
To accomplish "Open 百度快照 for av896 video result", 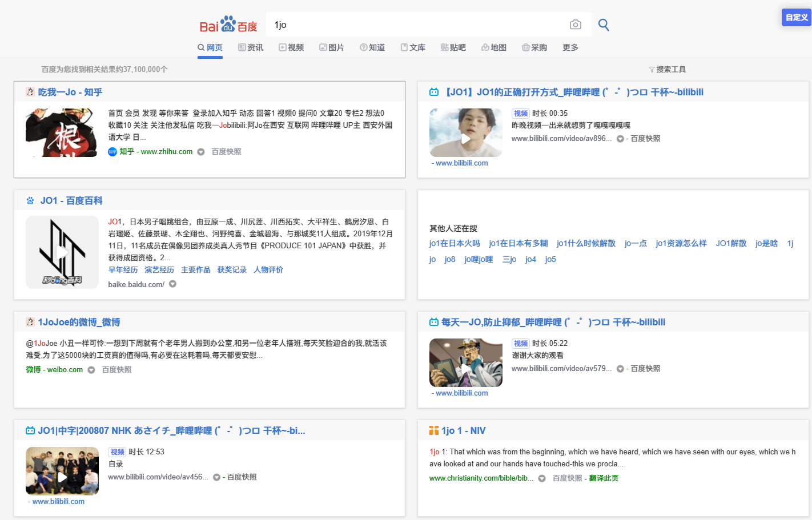I will 645,138.
